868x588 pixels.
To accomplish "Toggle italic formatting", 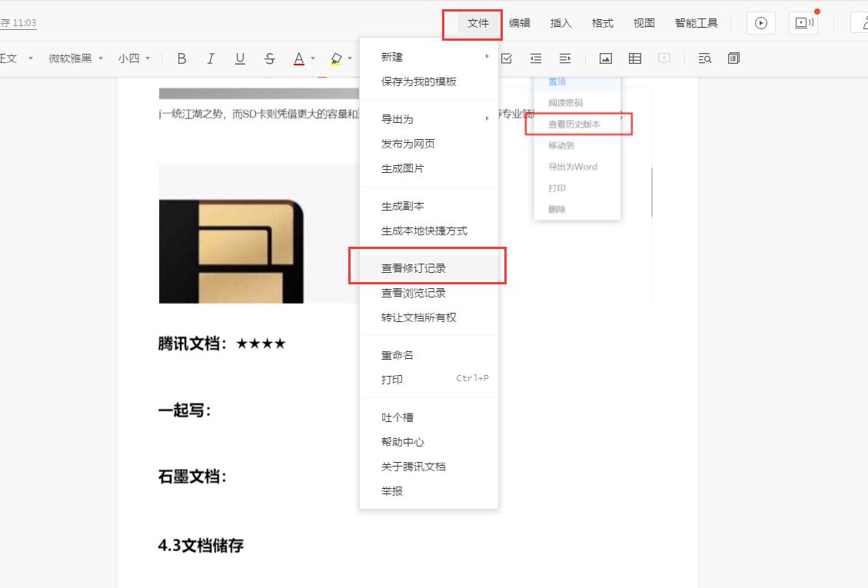I will [x=211, y=58].
